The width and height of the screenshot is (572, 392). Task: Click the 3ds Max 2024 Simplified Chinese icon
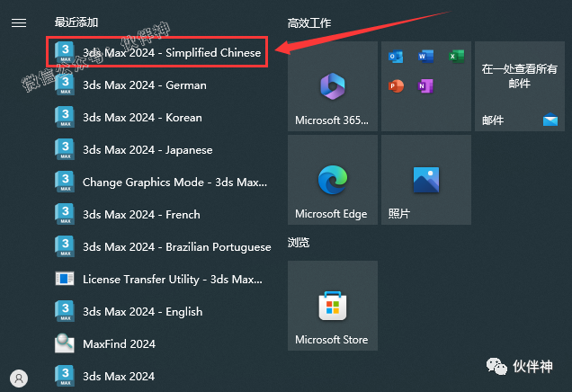tap(65, 53)
